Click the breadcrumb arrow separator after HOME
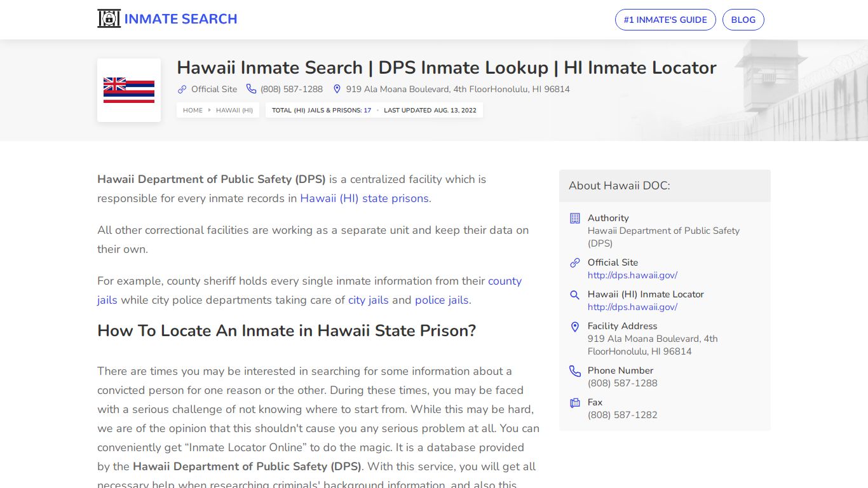Screen dimensions: 868x488 click(x=210, y=111)
